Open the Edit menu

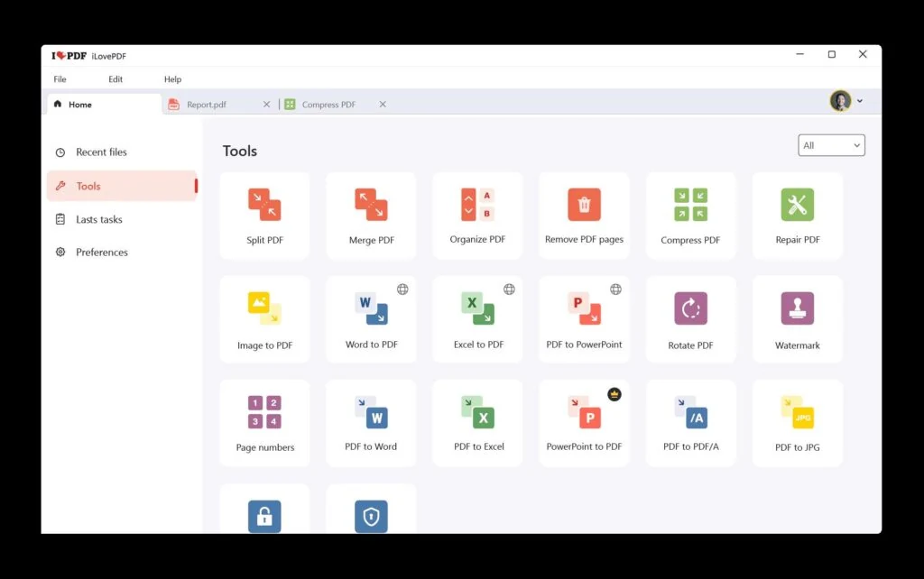point(115,79)
